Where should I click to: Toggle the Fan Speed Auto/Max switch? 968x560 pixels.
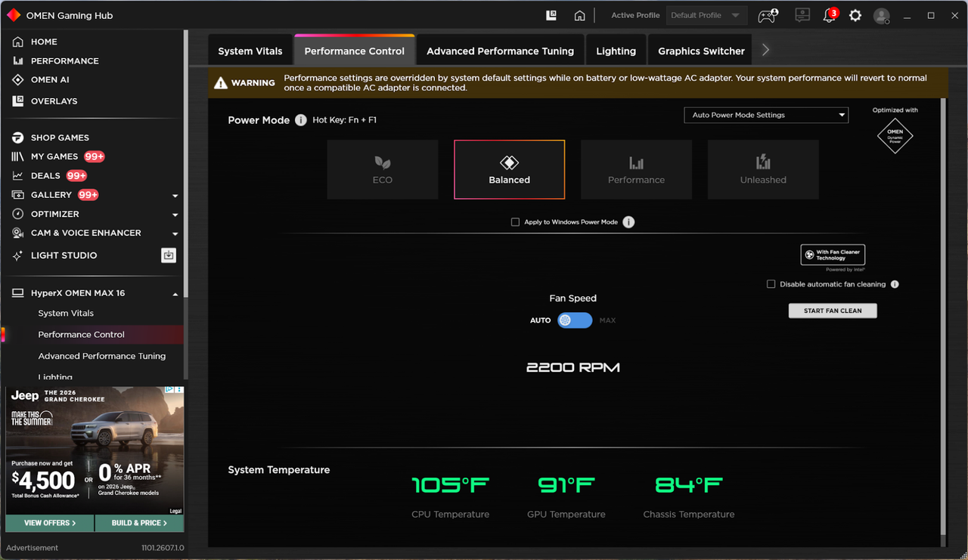click(575, 320)
